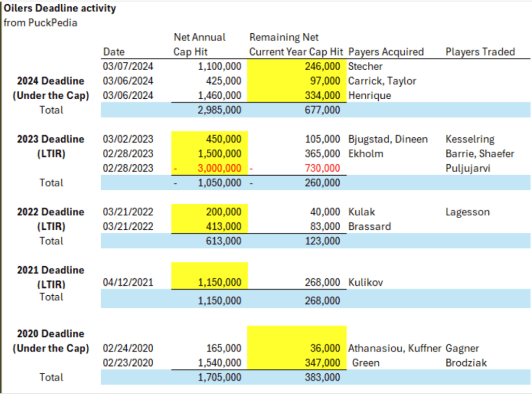Viewport: 532px width, 394px height.
Task: Select the "from PuckPedia" source cell
Action: point(41,23)
